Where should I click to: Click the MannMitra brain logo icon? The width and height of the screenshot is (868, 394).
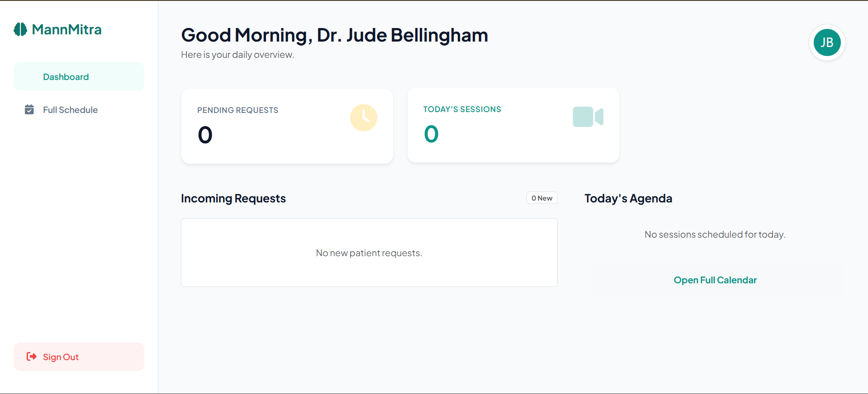pyautogui.click(x=20, y=29)
